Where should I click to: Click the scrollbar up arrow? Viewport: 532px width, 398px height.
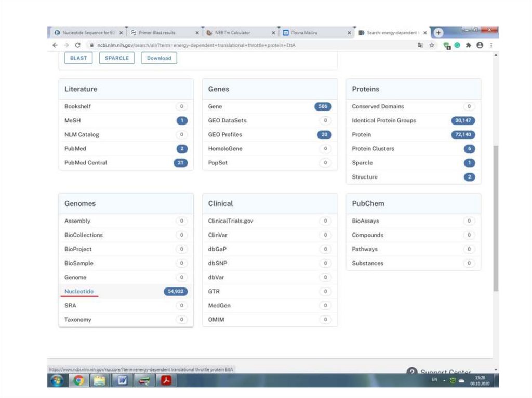(496, 55)
